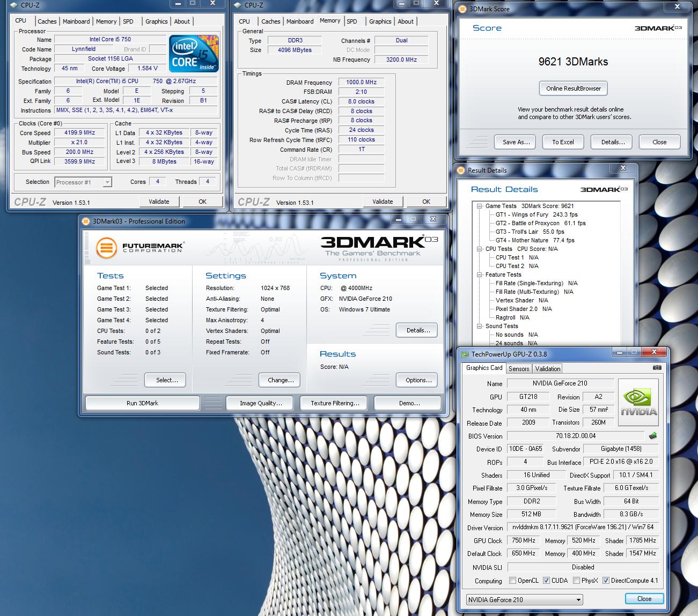Image resolution: width=698 pixels, height=616 pixels.
Task: Open the Processor #1 selection dropdown
Action: (x=83, y=182)
